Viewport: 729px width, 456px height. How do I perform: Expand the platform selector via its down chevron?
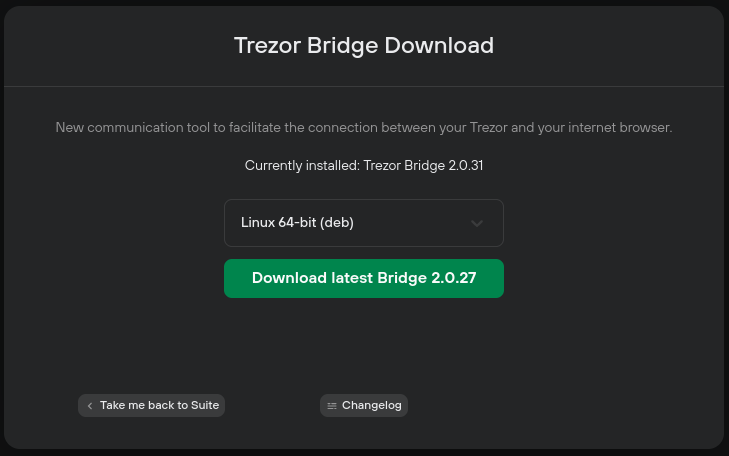click(477, 223)
